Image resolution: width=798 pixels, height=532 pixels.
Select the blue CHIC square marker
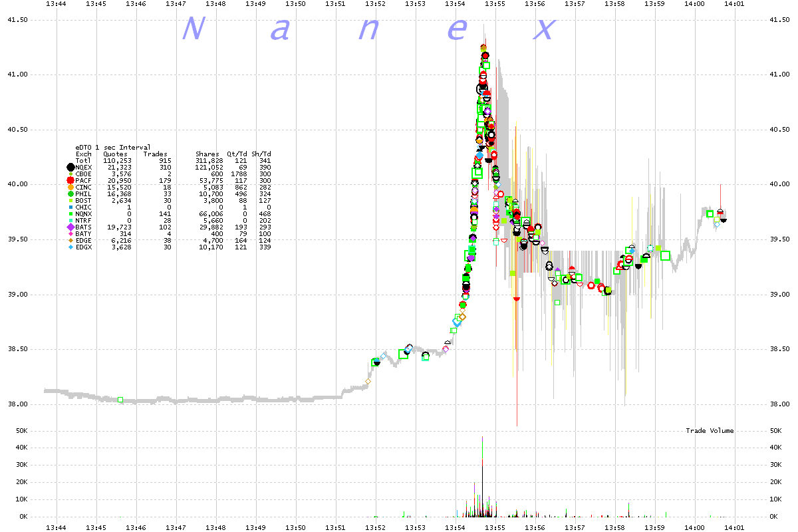point(70,207)
